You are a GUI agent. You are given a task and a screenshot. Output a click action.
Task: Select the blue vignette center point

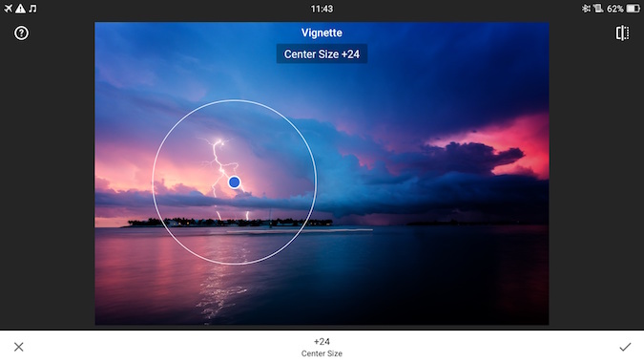click(234, 182)
